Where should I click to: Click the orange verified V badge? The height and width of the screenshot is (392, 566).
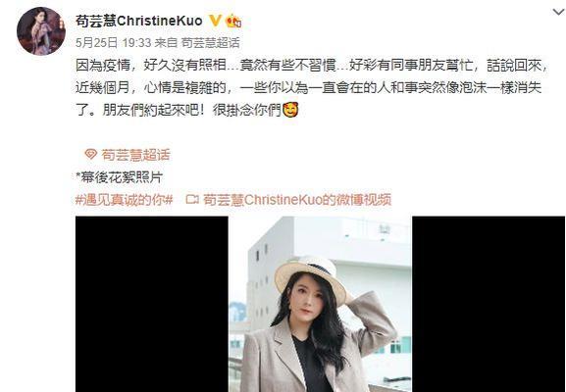(215, 21)
